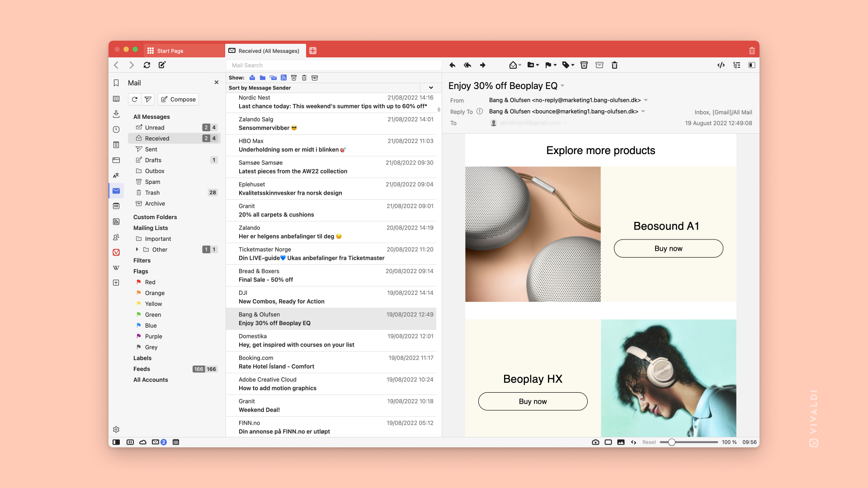Refresh mail with the reload icon in the nav bar
Screen dimensions: 868x488
(147, 65)
